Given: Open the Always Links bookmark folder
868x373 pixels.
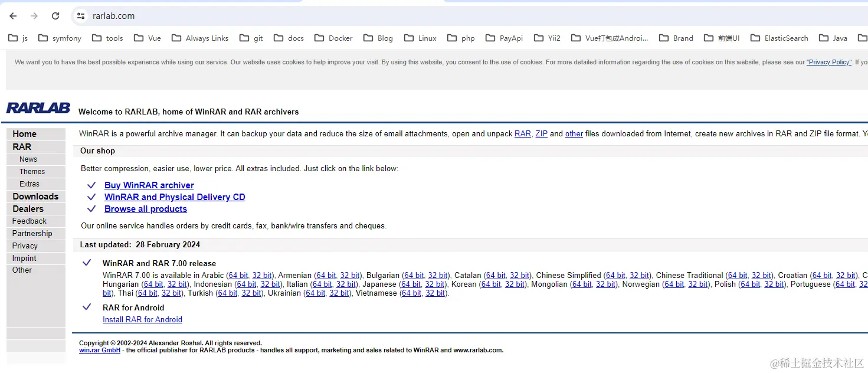Looking at the screenshot, I should (200, 38).
